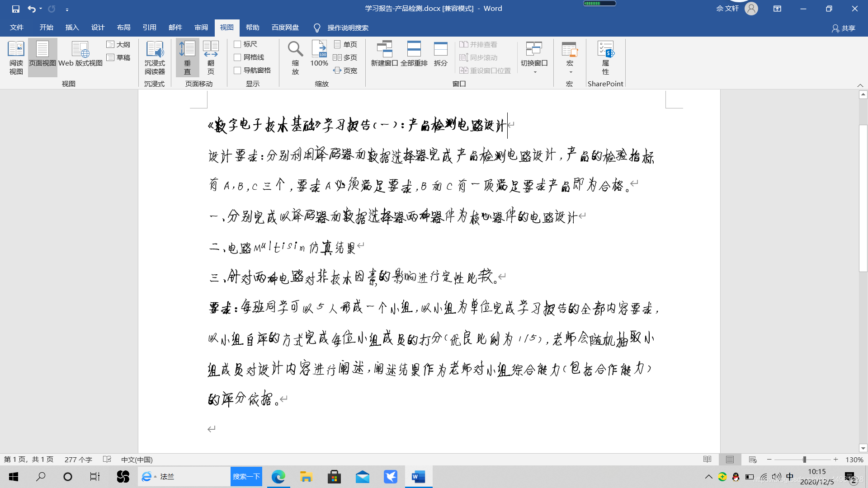
Task: Click the zoom slider handle in the status bar
Action: coord(804,460)
